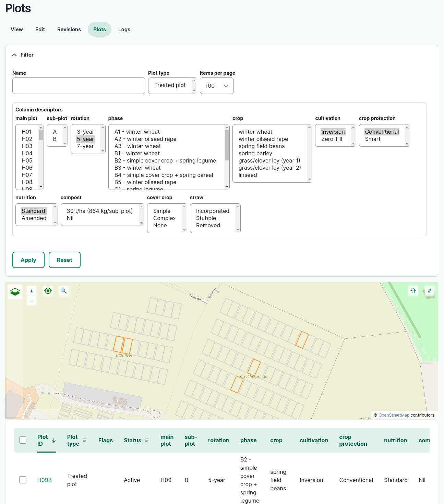
Task: Click the Apply button
Action: [x=28, y=260]
